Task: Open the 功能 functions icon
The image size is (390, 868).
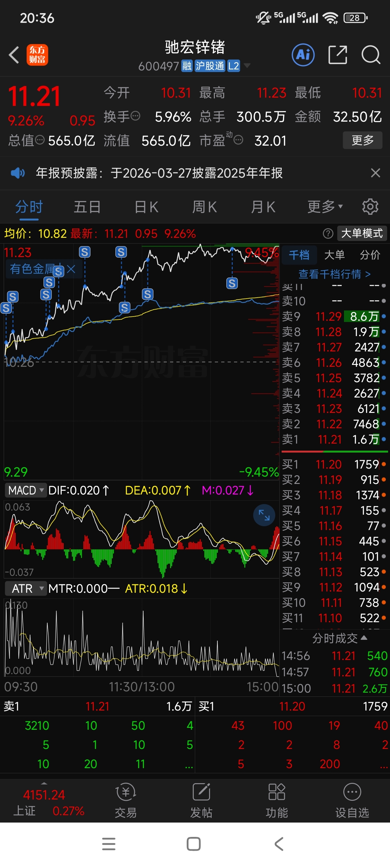Action: [277, 800]
